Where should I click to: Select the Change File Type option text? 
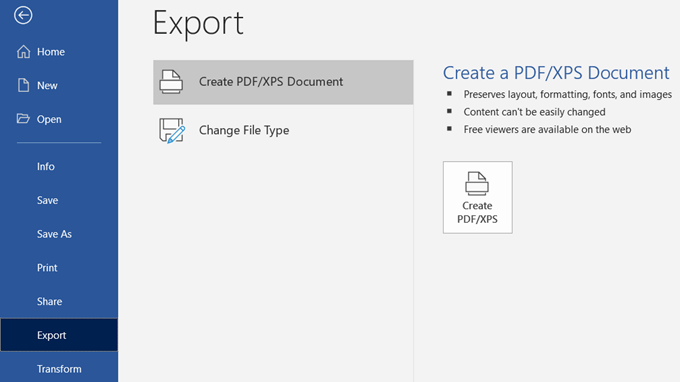[x=244, y=130]
